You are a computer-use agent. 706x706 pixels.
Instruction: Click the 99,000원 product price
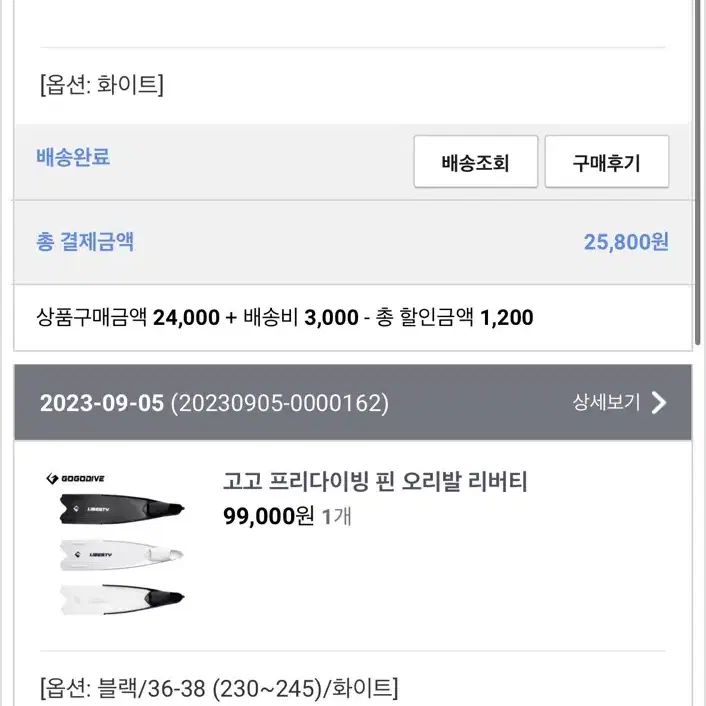click(269, 516)
